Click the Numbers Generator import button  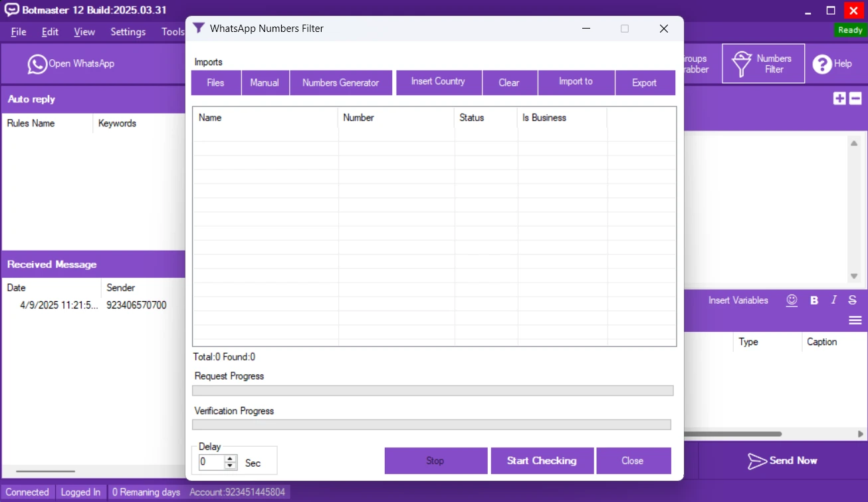point(340,83)
